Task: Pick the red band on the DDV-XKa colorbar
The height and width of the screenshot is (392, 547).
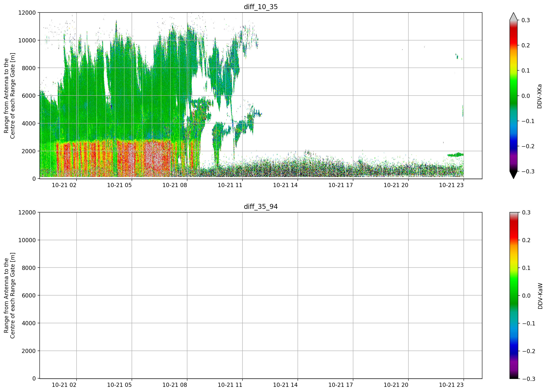Action: point(513,36)
